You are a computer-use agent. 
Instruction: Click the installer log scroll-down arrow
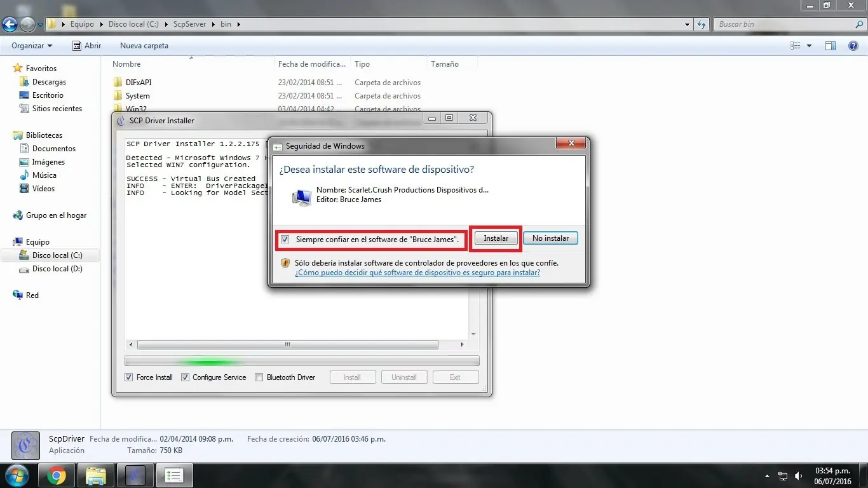(x=473, y=334)
